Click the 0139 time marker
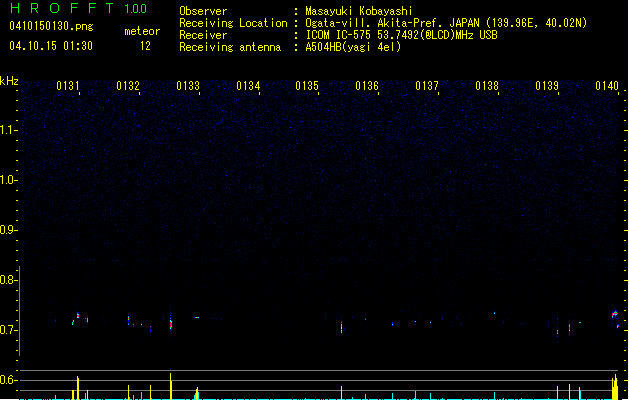The height and width of the screenshot is (400, 629). tap(547, 86)
